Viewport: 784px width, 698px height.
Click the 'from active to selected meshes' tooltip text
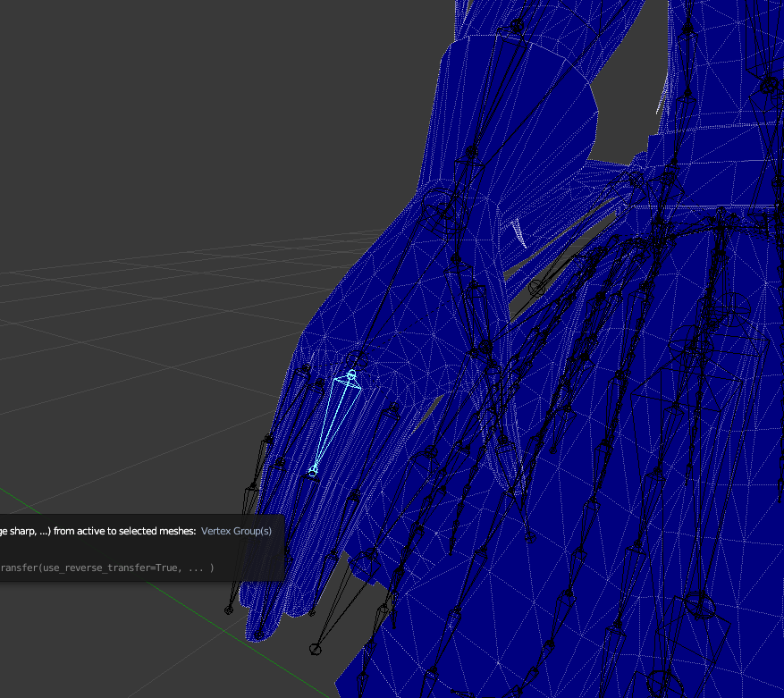(124, 531)
